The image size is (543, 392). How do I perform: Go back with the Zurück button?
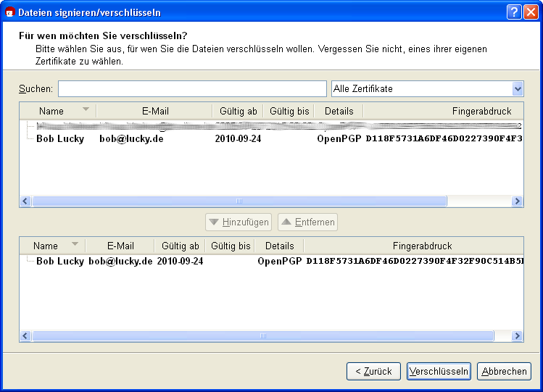(x=373, y=371)
